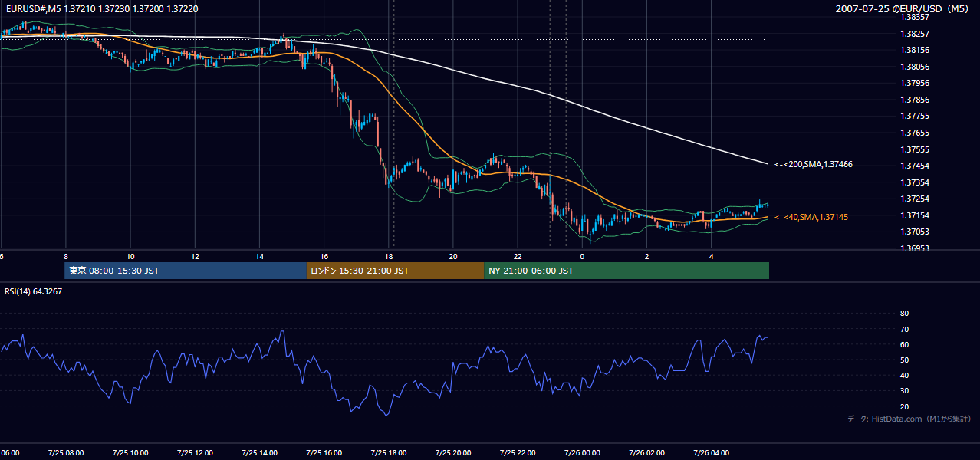
Task: Click price axis value 1.37354
Action: (x=915, y=182)
